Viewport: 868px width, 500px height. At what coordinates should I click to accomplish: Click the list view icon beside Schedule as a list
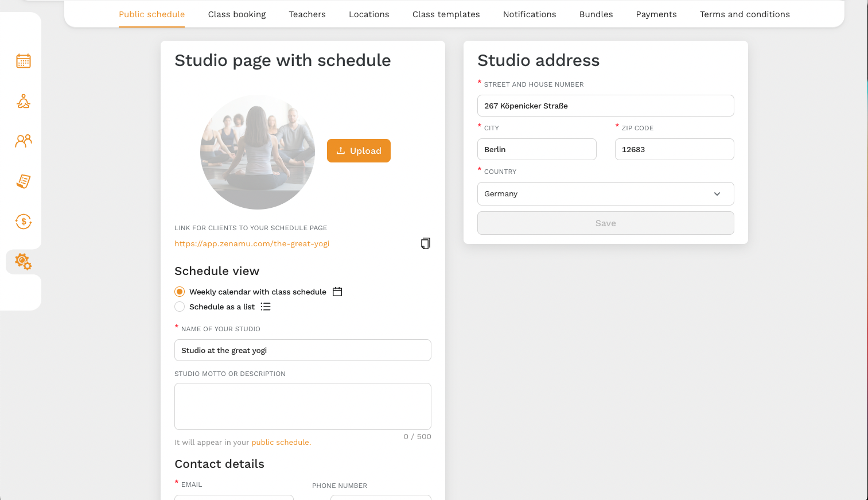[266, 307]
